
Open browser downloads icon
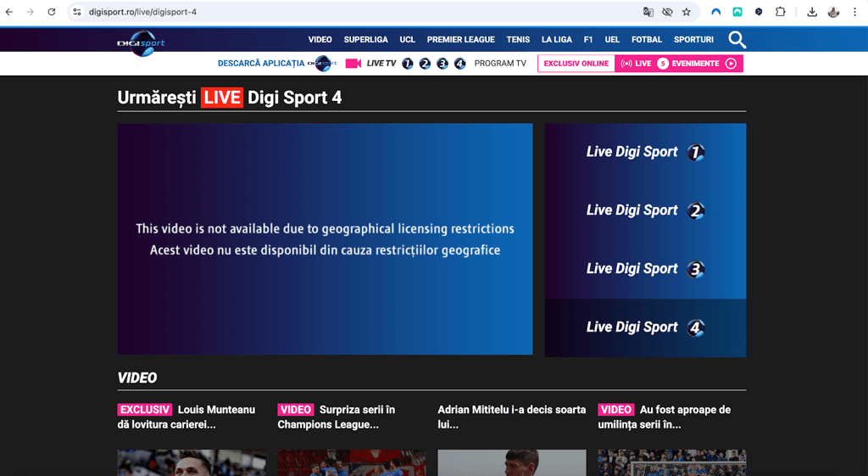pos(811,12)
